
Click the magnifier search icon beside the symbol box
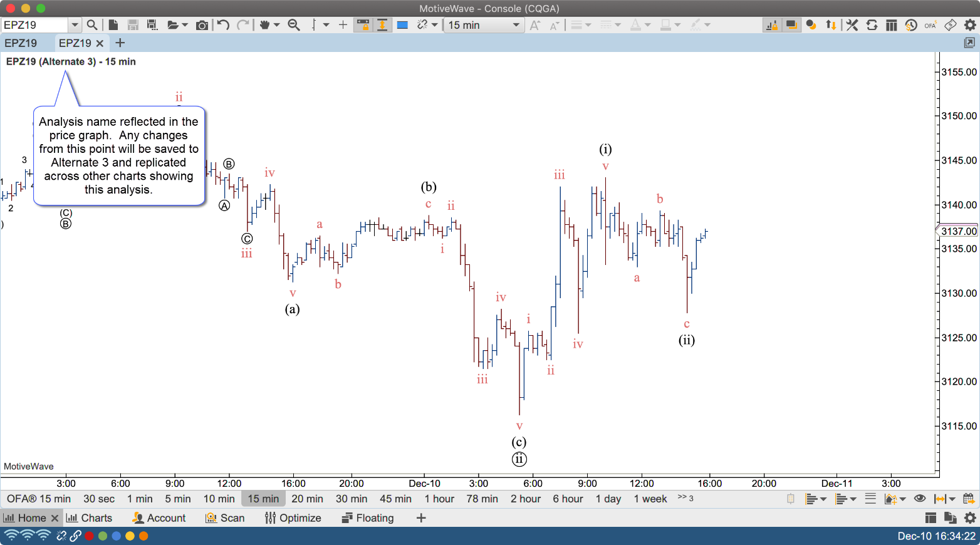[92, 25]
